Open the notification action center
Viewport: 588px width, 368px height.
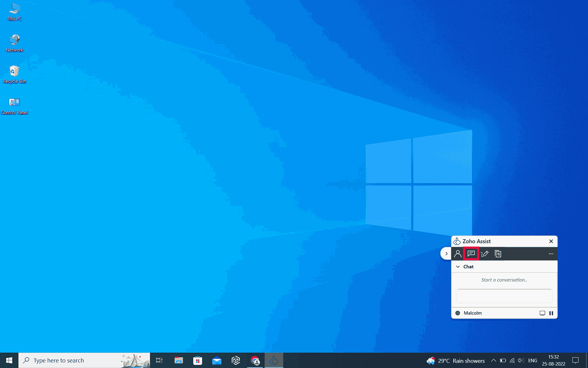click(x=575, y=361)
